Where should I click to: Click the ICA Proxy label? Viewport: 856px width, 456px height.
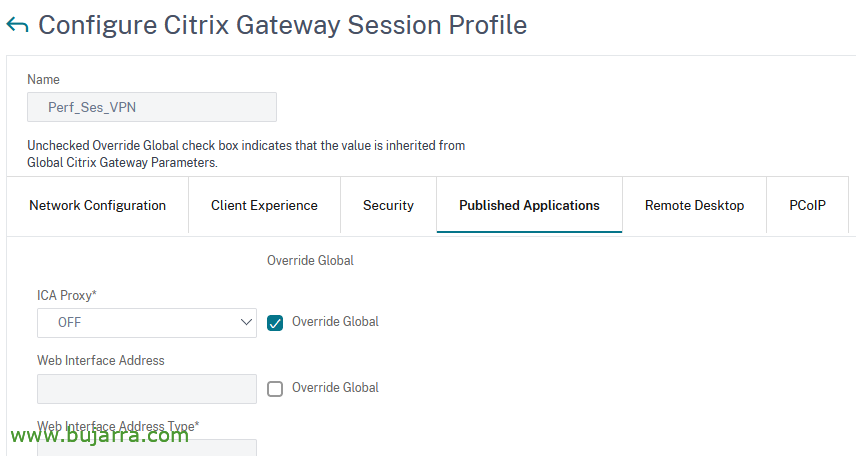pyautogui.click(x=67, y=295)
